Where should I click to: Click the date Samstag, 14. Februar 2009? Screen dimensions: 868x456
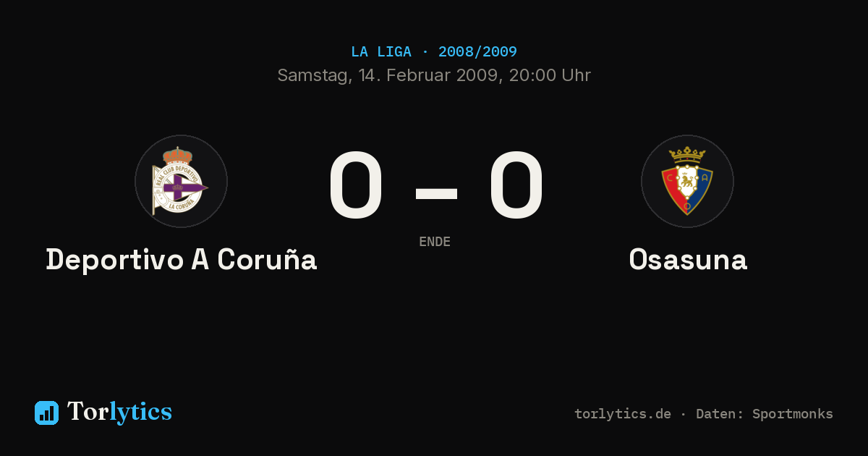click(388, 75)
